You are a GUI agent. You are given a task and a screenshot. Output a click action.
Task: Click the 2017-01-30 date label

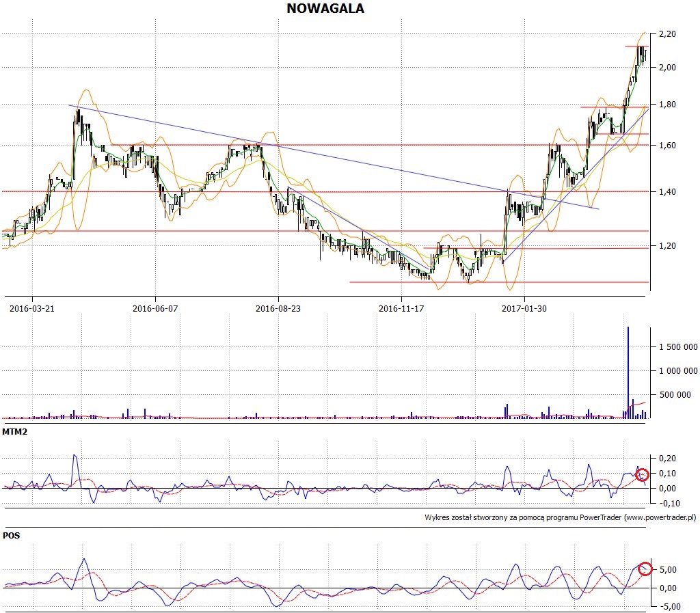click(524, 308)
